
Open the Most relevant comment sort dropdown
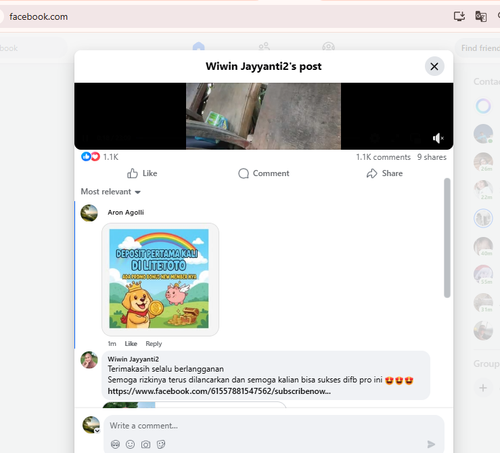point(111,192)
